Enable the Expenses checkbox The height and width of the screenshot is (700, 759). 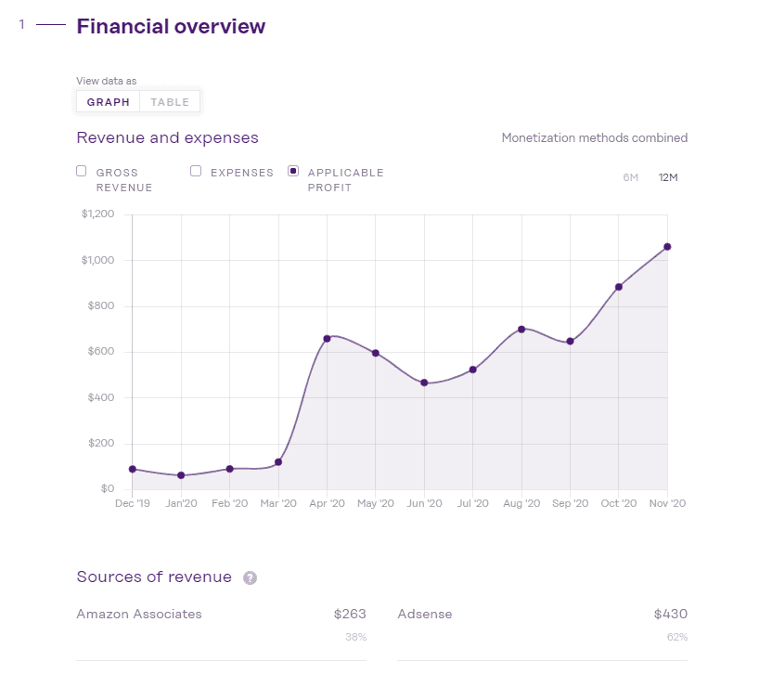tap(196, 171)
